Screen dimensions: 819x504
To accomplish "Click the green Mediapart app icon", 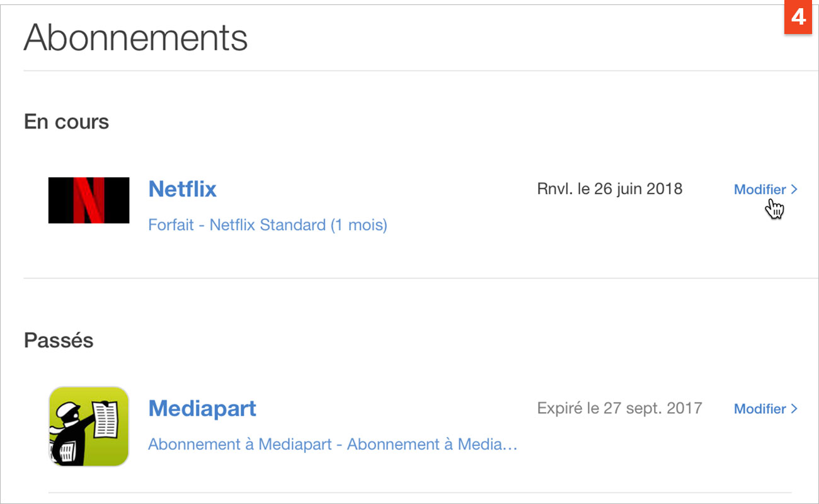I will click(x=89, y=427).
